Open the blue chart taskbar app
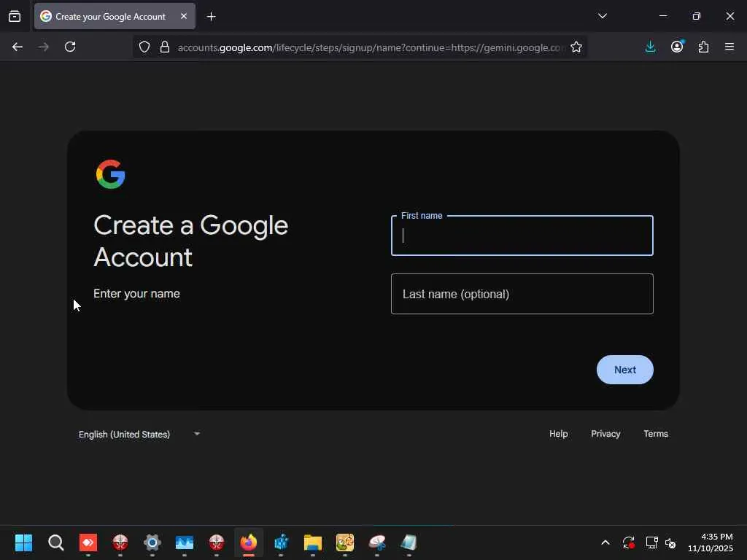The height and width of the screenshot is (560, 747). [x=185, y=542]
